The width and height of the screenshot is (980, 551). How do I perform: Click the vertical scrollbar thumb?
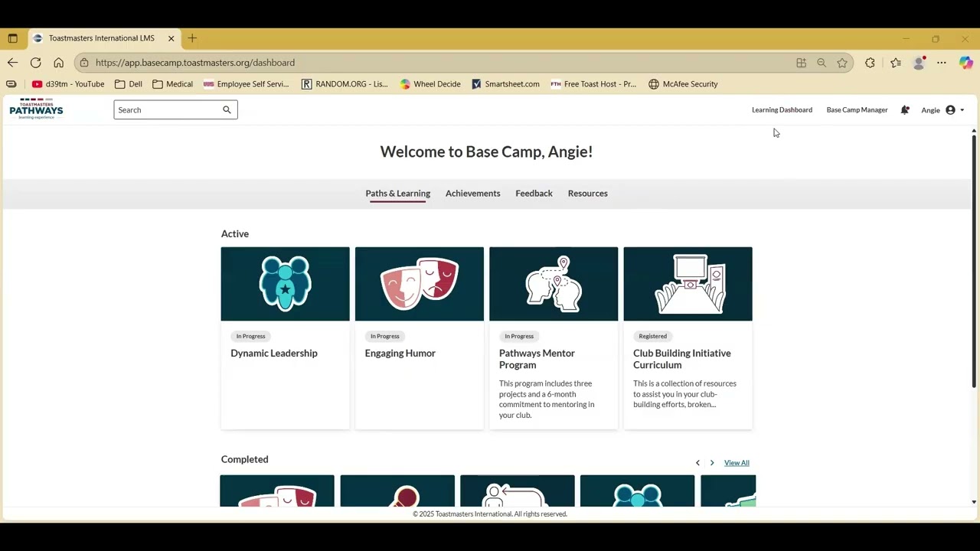point(974,262)
